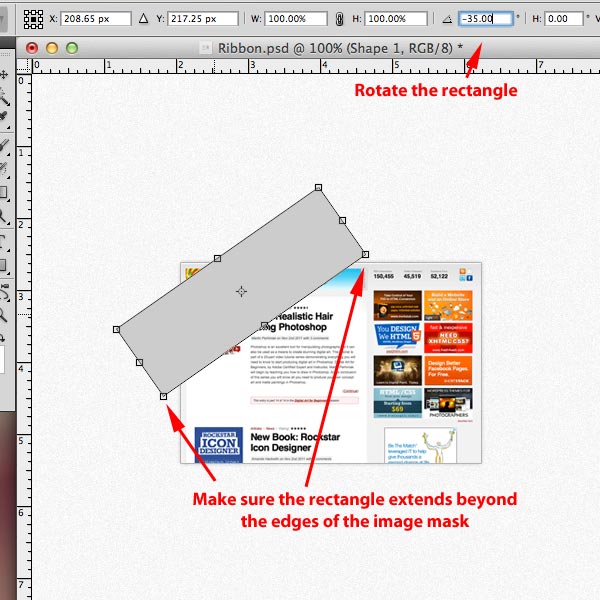Click the rightmost corner transform handle
600x600 pixels.
[x=365, y=254]
